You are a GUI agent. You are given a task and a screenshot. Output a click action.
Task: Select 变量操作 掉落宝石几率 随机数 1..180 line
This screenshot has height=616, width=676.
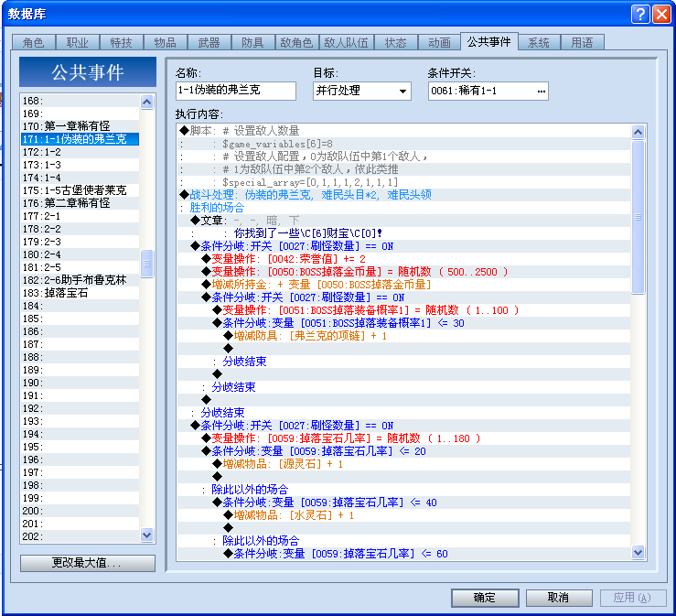click(x=404, y=438)
